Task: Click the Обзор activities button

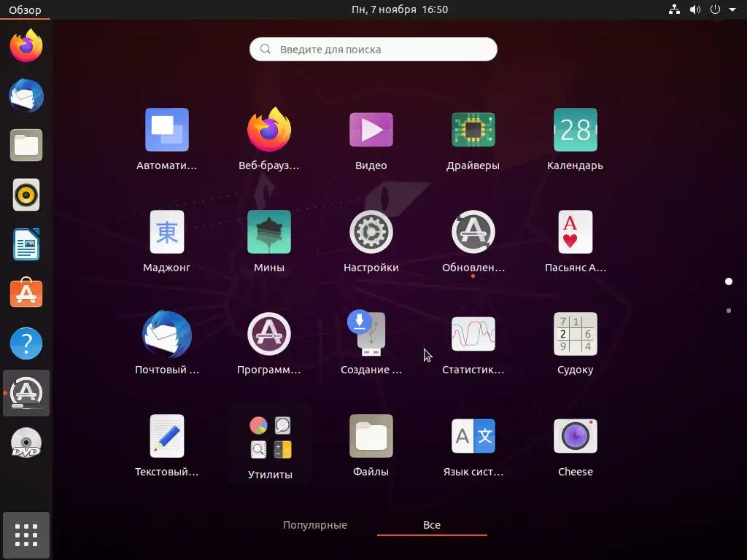Action: (25, 9)
